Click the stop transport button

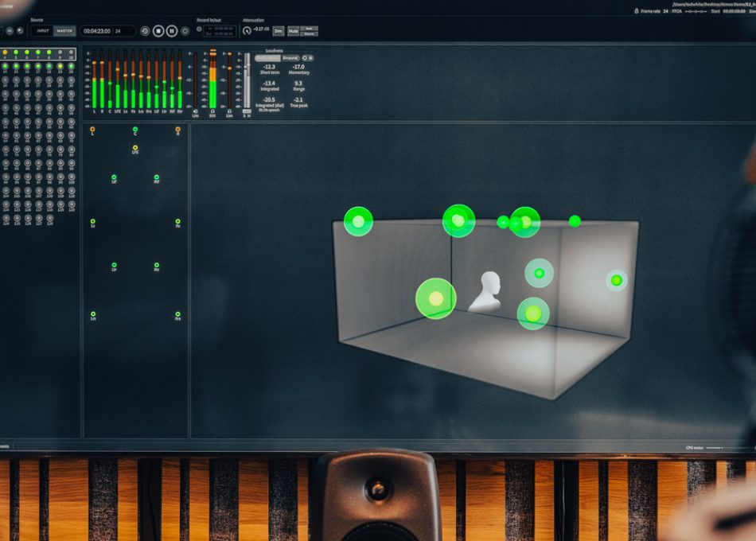tap(158, 31)
